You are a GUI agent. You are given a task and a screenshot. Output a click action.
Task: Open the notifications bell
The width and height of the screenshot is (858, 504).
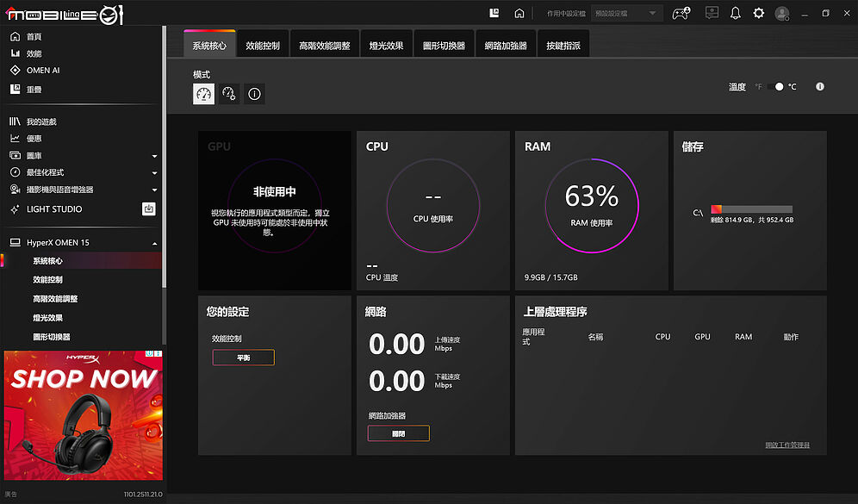pos(736,13)
